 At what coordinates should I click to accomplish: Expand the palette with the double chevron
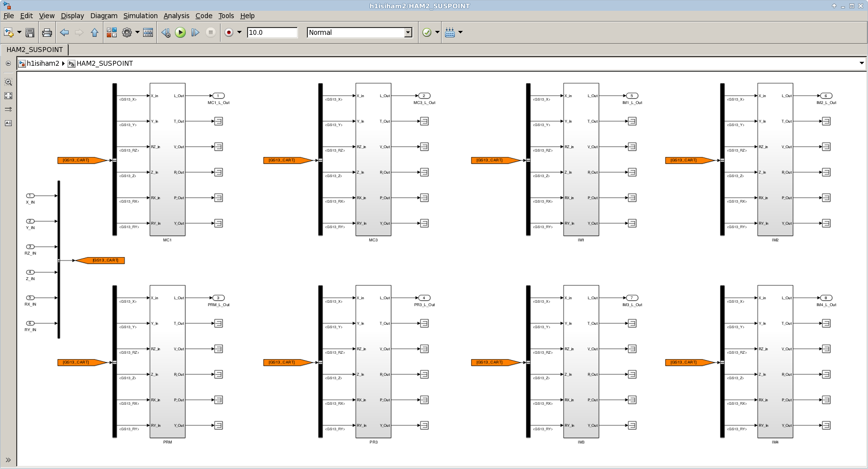pos(8,460)
